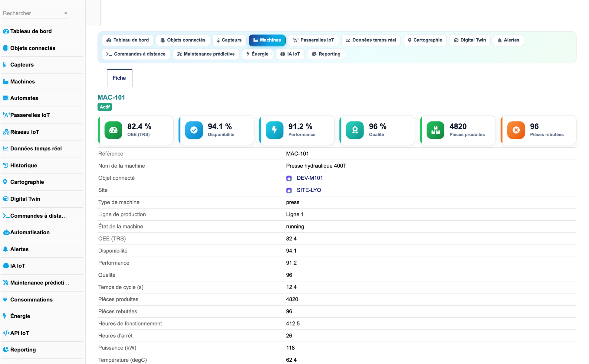Open the Énergie top navigation tab
Viewport: 589px width, 364px height.
[x=257, y=54]
